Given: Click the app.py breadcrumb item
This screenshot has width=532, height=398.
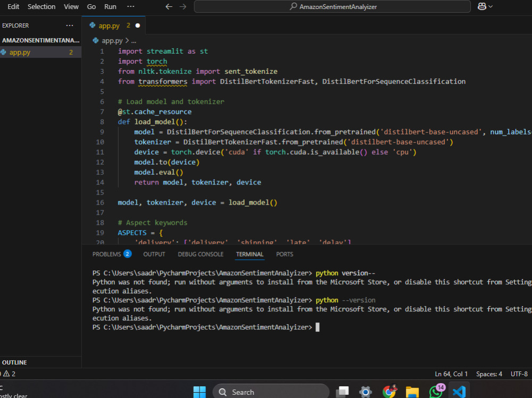Looking at the screenshot, I should [112, 41].
